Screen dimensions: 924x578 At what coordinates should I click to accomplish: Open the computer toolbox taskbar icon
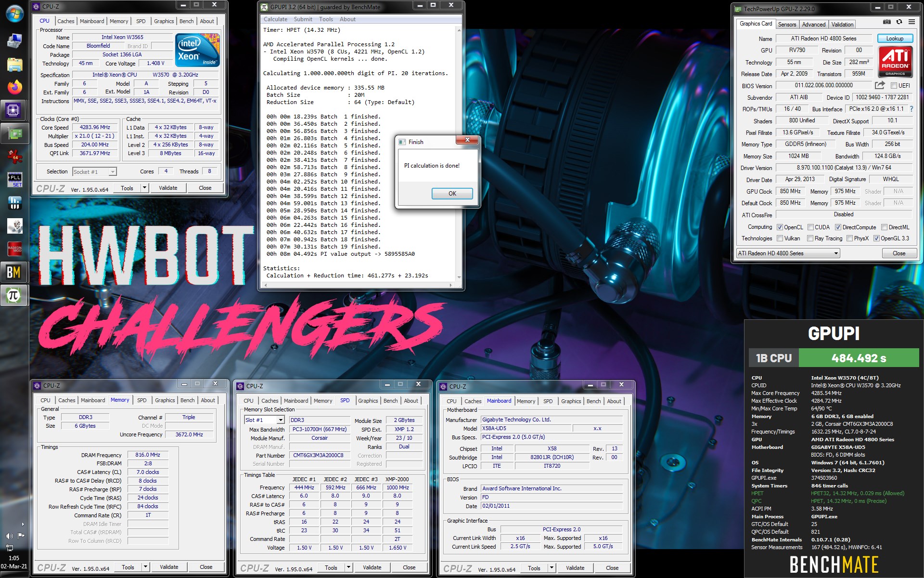coord(14,41)
